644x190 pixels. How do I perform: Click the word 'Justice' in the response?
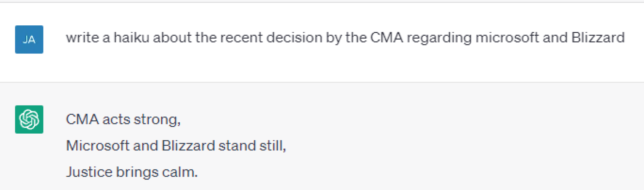89,172
